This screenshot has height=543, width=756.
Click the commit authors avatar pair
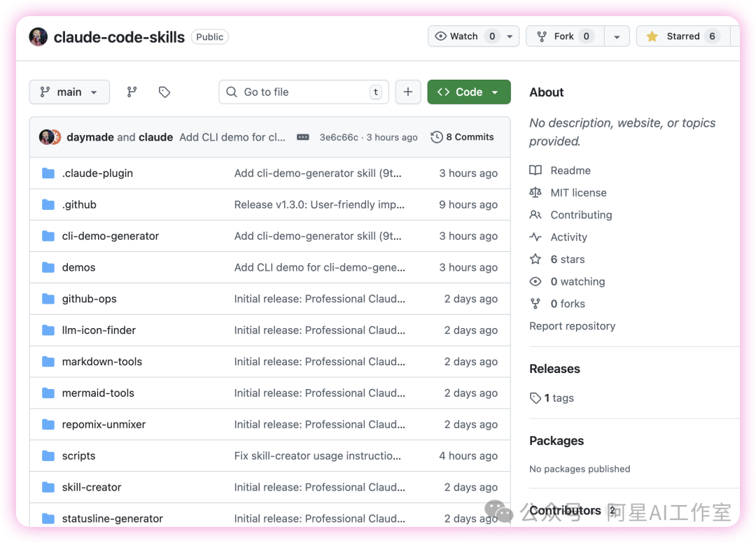tap(50, 137)
